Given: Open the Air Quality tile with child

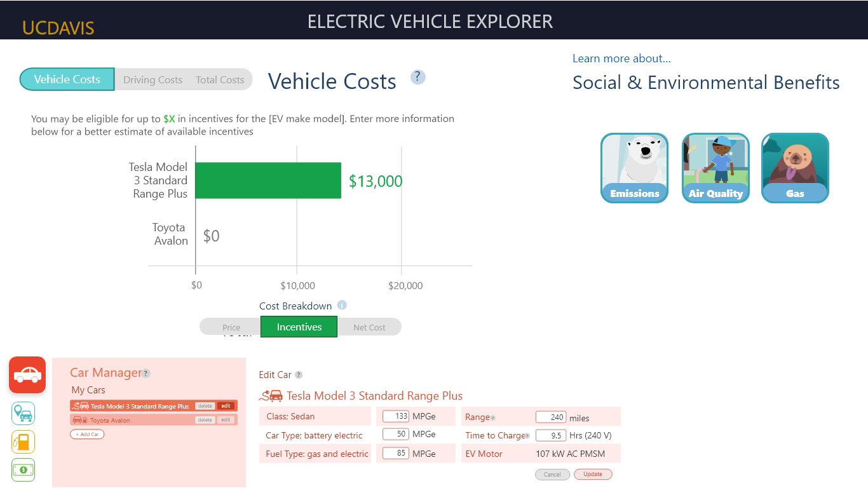Looking at the screenshot, I should click(715, 168).
